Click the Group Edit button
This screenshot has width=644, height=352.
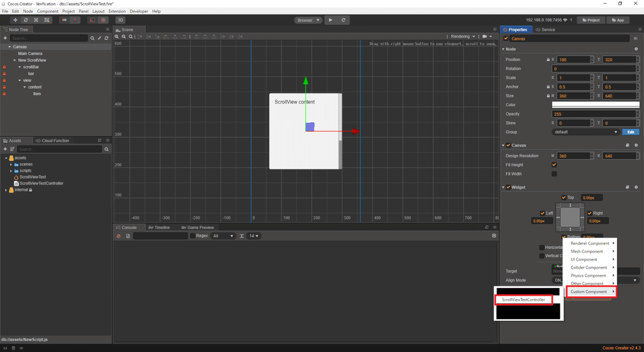click(x=631, y=132)
